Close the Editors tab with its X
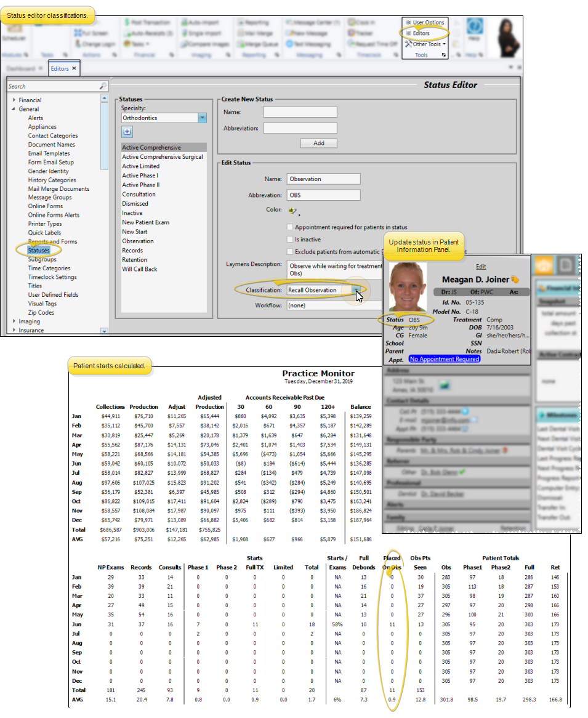Viewport: 588px width, 718px height. tap(74, 68)
